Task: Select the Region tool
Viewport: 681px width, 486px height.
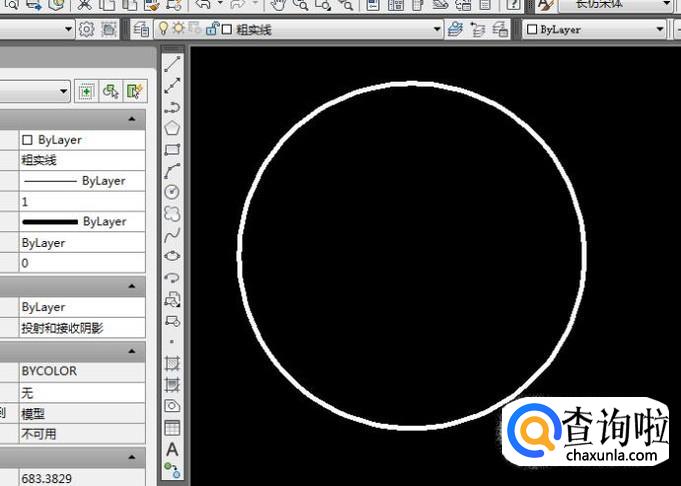Action: [x=172, y=406]
